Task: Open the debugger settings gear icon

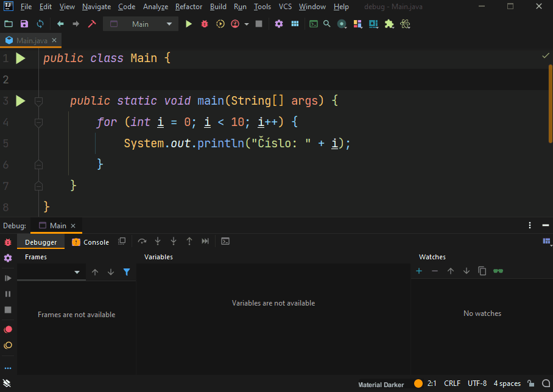Action: click(x=8, y=257)
